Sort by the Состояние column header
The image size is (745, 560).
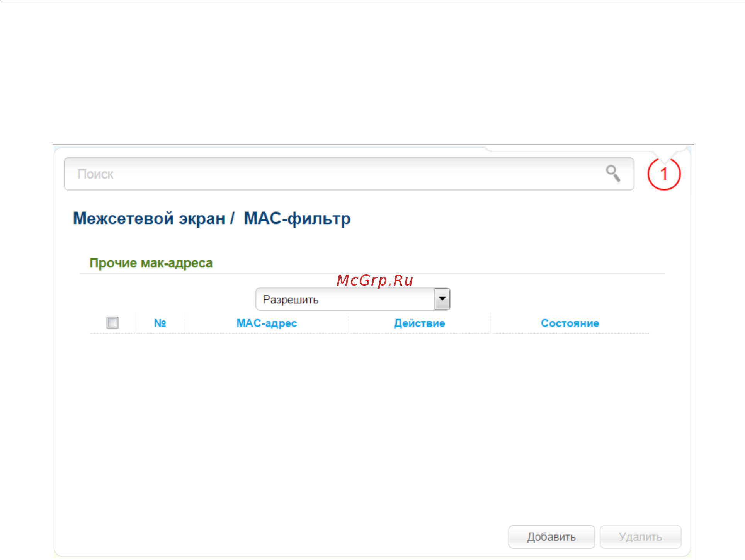(x=570, y=323)
